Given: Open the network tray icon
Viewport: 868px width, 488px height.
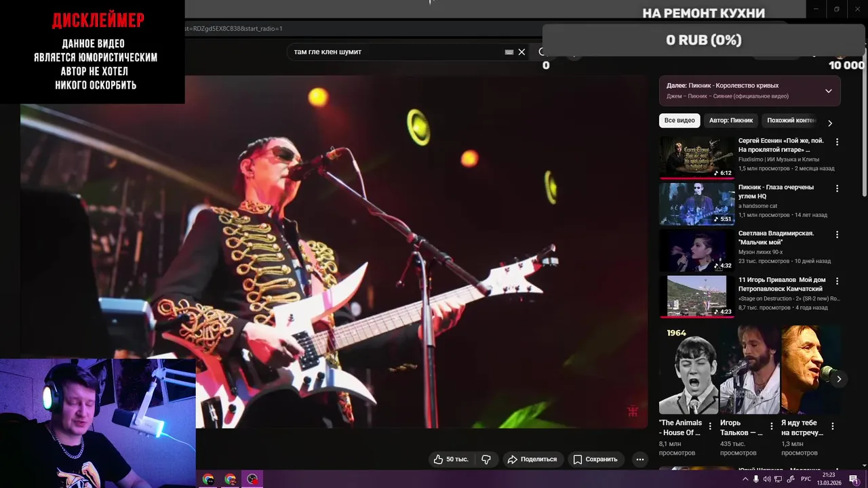Looking at the screenshot, I should pos(778,479).
